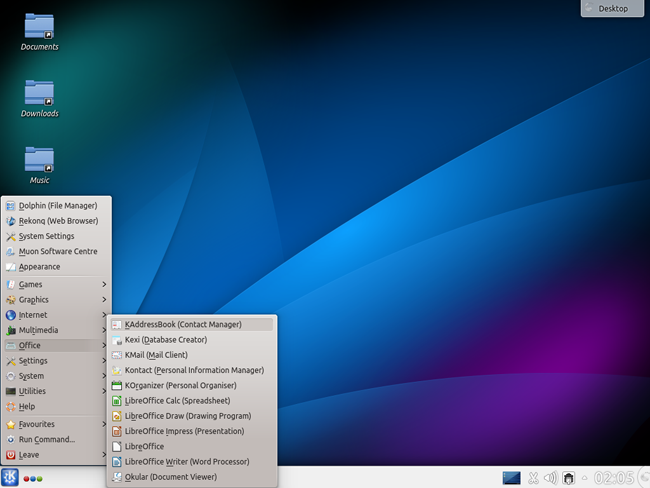Click the highlighted Office category
650x488 pixels.
(56, 345)
